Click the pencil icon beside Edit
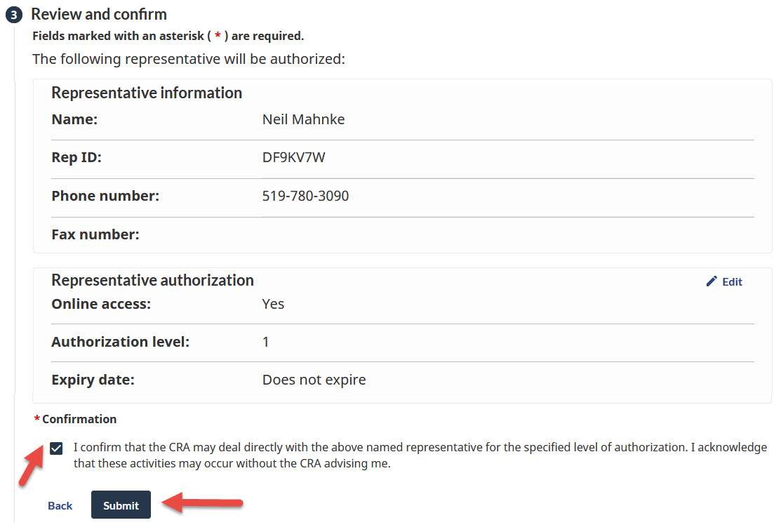The image size is (774, 532). pos(712,281)
